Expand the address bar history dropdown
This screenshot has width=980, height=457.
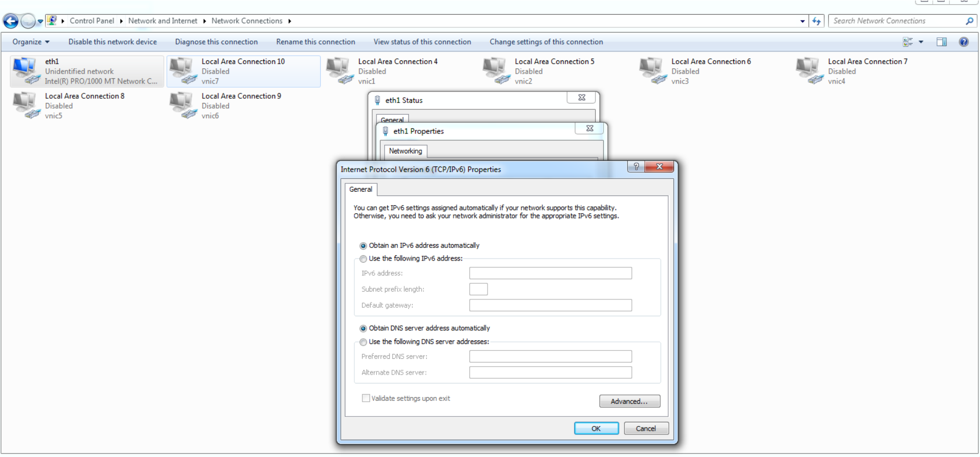point(802,21)
